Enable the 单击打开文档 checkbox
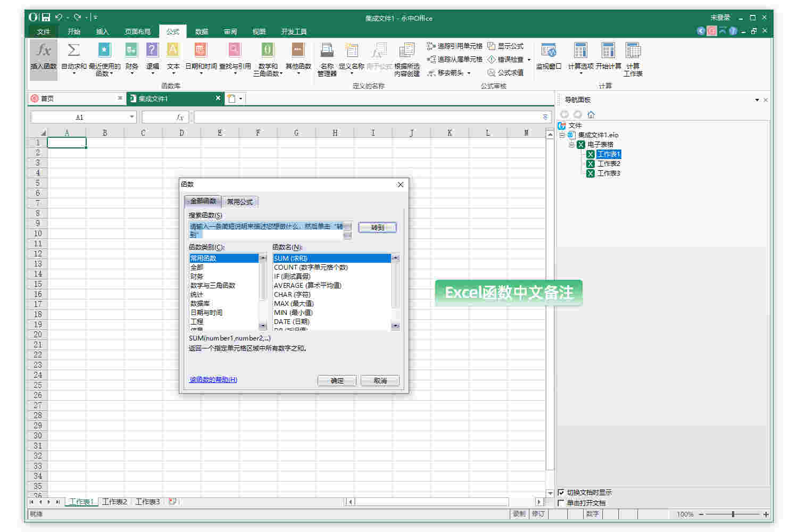 click(x=561, y=502)
